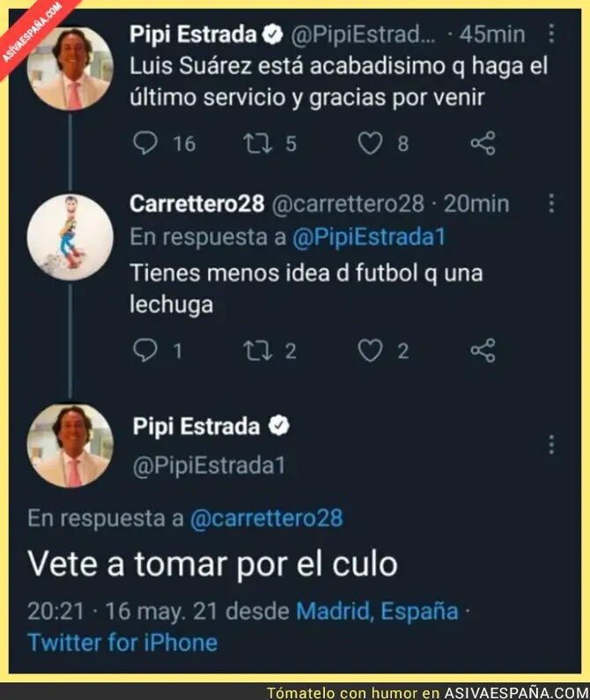This screenshot has height=700, width=590.
Task: Open Pipi Estrada's avatar on the first tweet
Action: coord(70,69)
